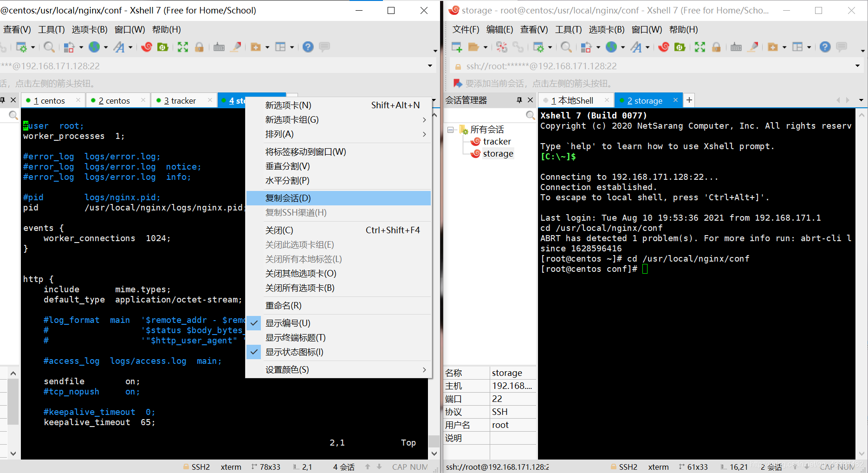Choose 关闭(C) menu entry

[x=338, y=230]
